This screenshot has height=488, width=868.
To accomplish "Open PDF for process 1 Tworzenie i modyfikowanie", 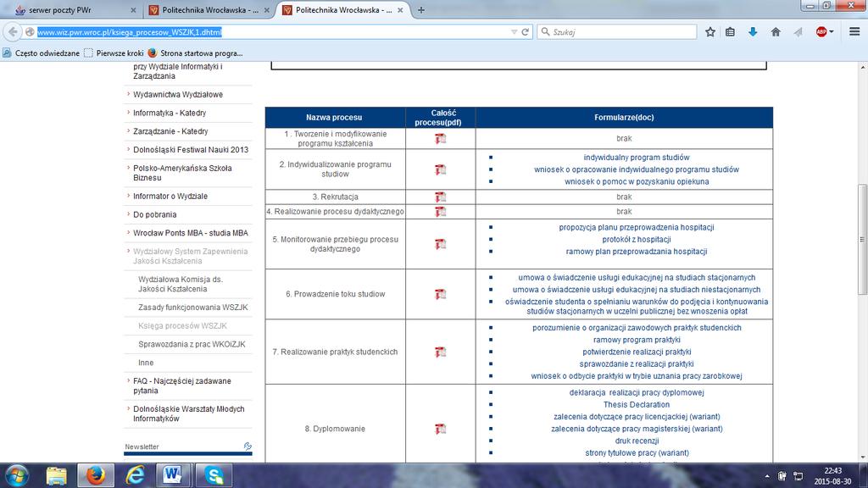I will click(440, 139).
